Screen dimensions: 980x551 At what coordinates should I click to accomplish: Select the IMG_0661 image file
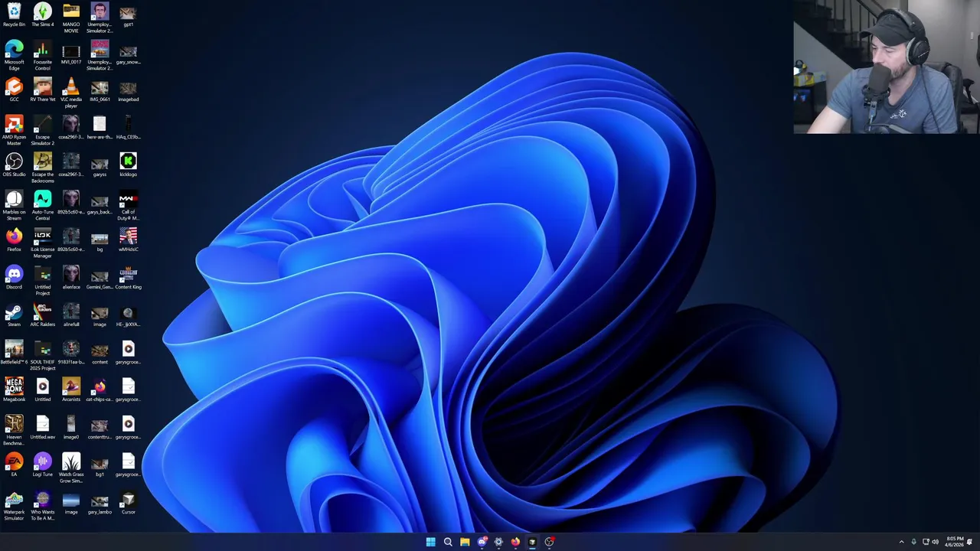(100, 90)
